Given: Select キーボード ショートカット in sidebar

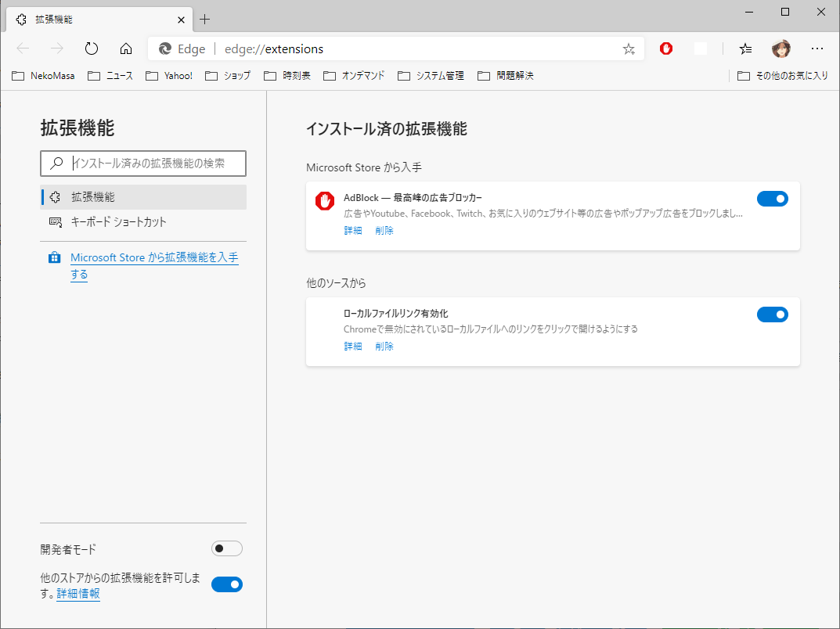Looking at the screenshot, I should point(143,221).
